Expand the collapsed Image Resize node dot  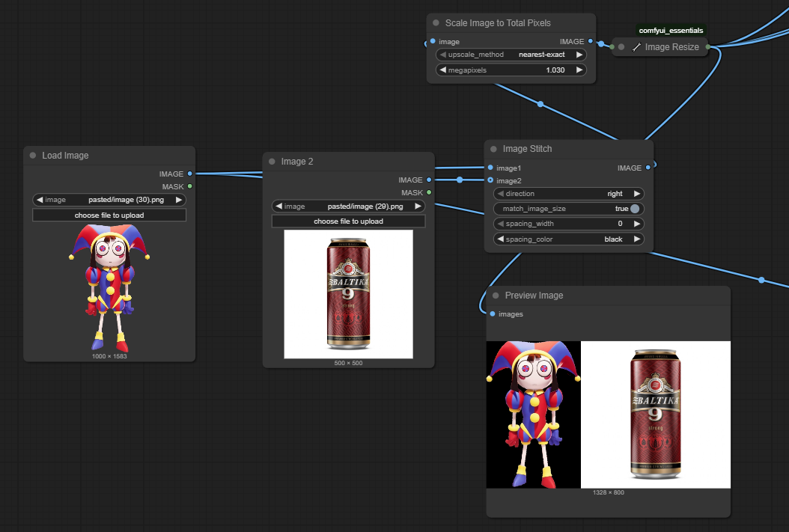(621, 46)
